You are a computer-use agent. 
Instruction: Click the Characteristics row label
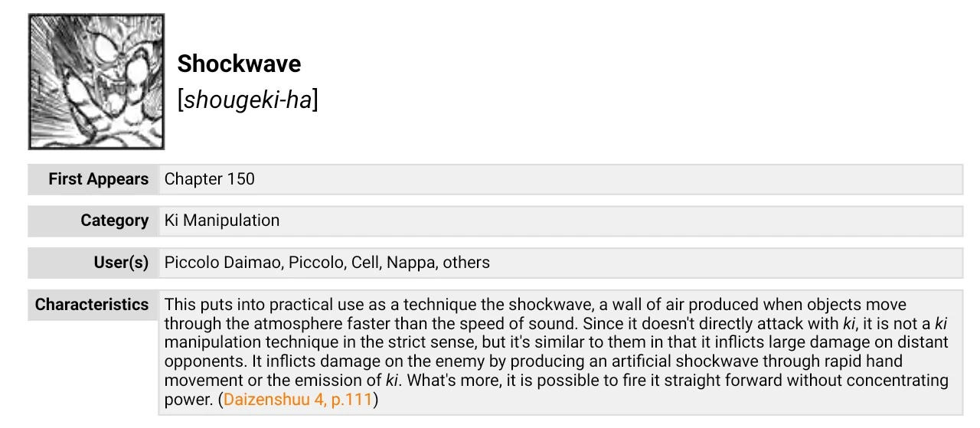click(x=92, y=305)
